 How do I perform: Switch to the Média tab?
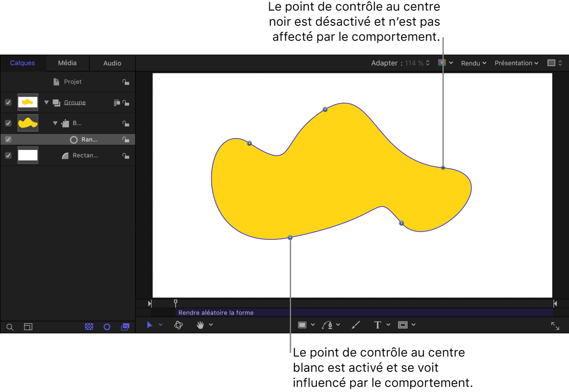[x=67, y=63]
